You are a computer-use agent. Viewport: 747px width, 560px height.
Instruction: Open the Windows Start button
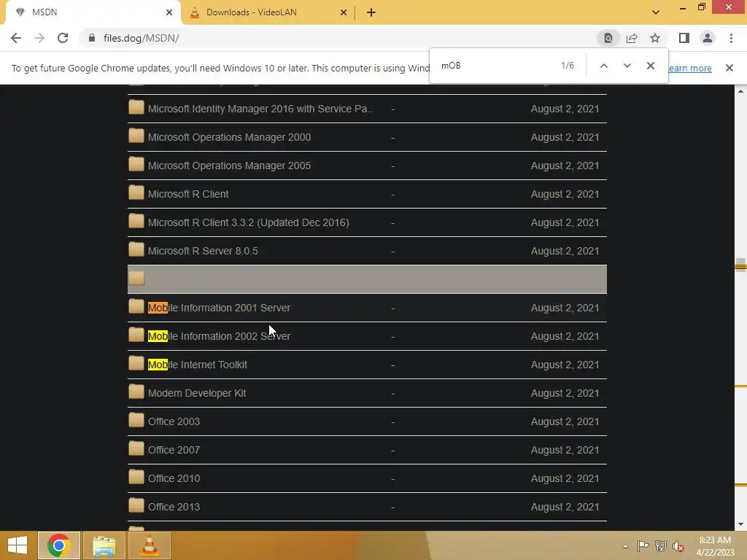pyautogui.click(x=18, y=545)
